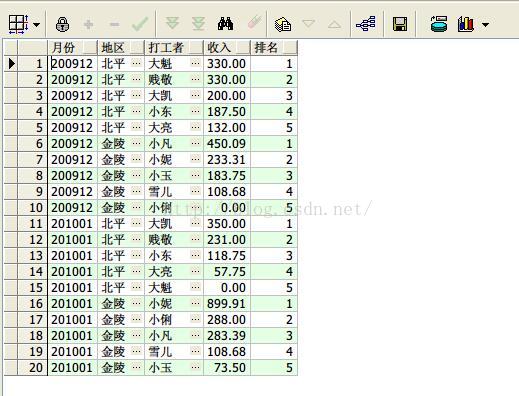
Task: Click the delete record minus icon
Action: pyautogui.click(x=114, y=24)
